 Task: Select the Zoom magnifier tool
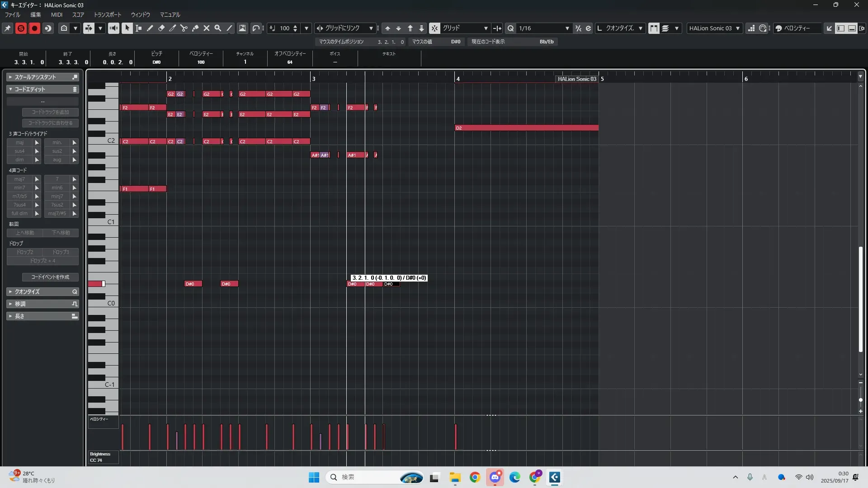(x=218, y=28)
